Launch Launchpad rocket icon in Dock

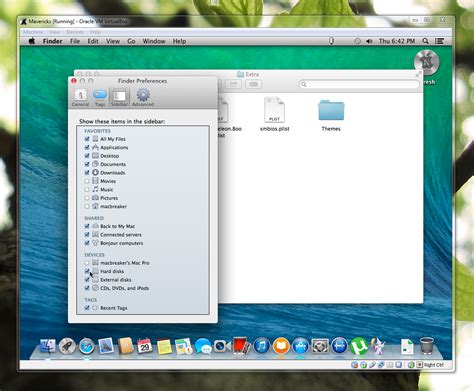pos(67,346)
